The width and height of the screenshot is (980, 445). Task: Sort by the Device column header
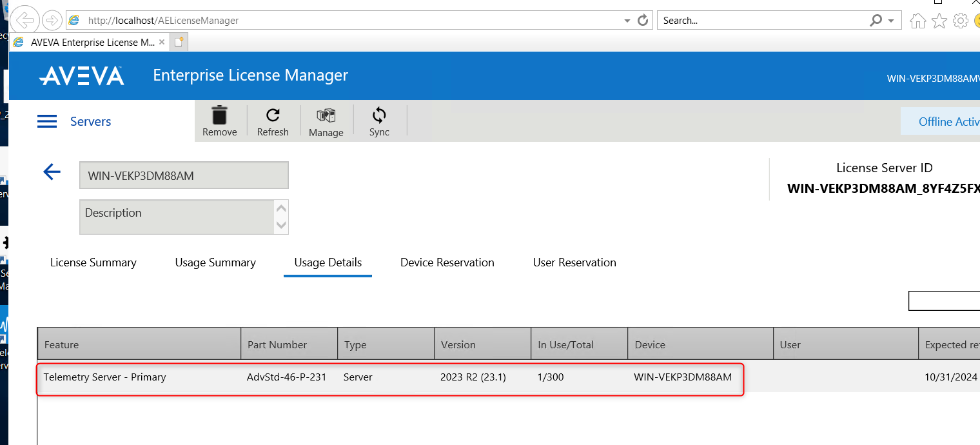tap(701, 344)
